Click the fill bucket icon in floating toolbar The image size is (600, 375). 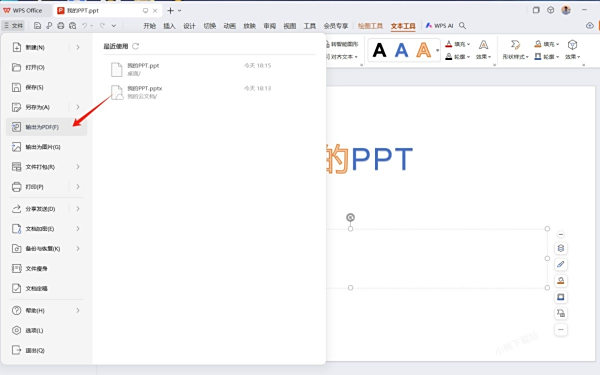(561, 281)
